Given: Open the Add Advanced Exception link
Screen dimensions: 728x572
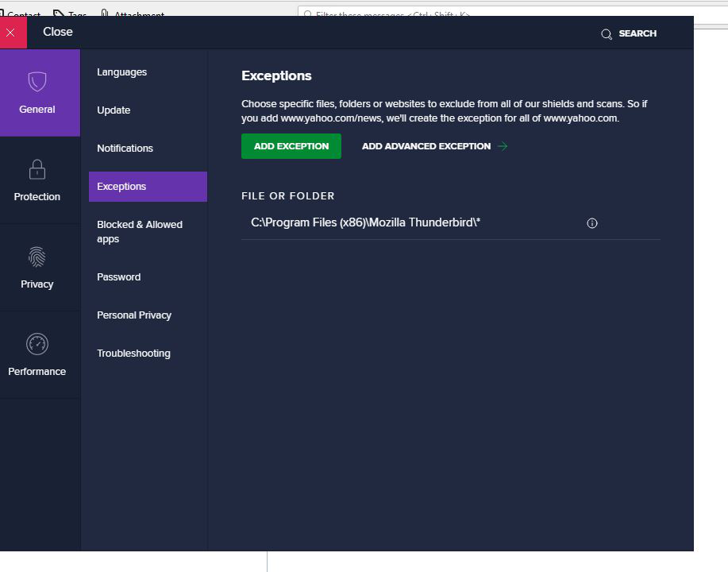Looking at the screenshot, I should (x=426, y=146).
